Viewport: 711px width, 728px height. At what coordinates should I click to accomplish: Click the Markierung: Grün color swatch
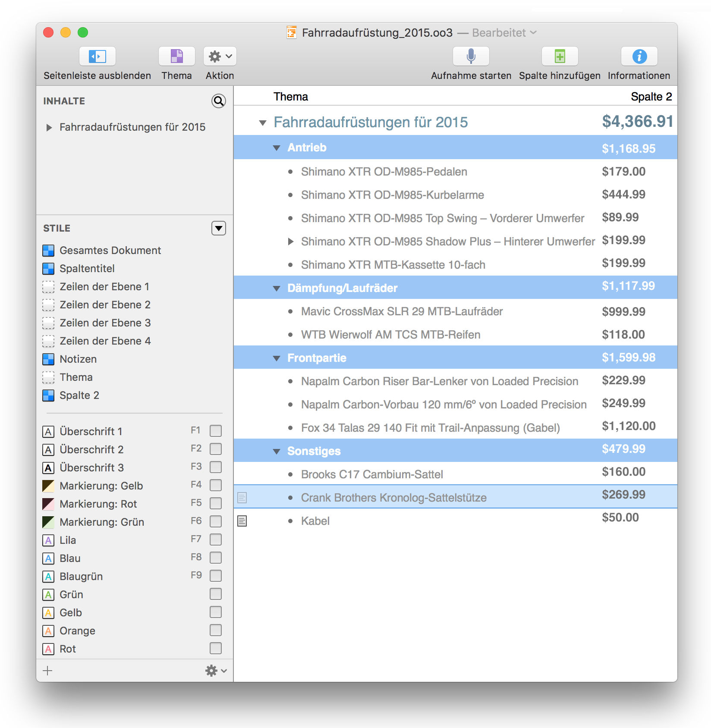tap(48, 522)
